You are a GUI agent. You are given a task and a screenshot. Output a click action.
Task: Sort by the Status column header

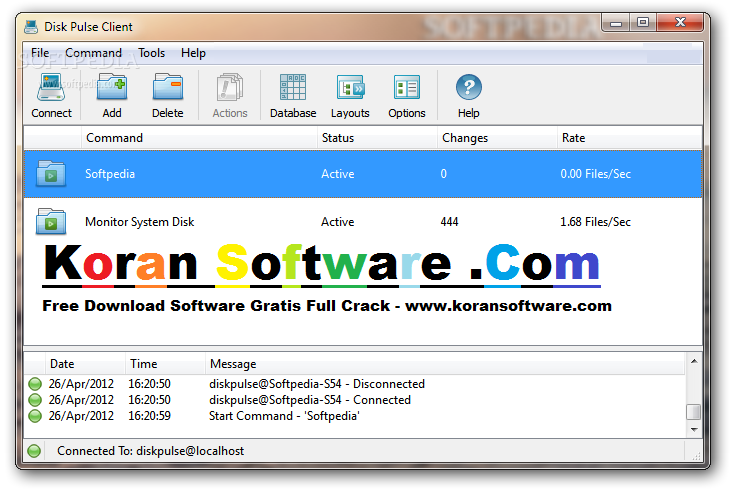(x=378, y=138)
